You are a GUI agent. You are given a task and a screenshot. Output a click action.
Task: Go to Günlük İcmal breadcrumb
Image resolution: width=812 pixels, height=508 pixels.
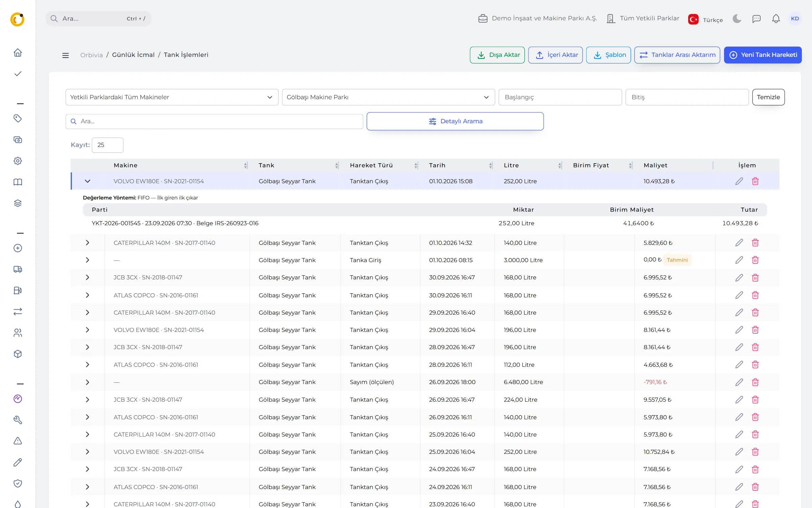pos(133,55)
